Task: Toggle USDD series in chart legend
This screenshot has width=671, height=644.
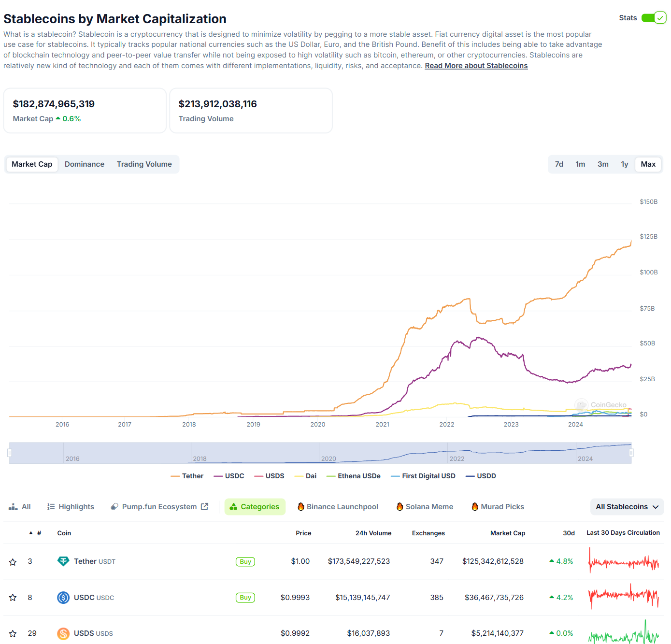Action: coord(481,476)
